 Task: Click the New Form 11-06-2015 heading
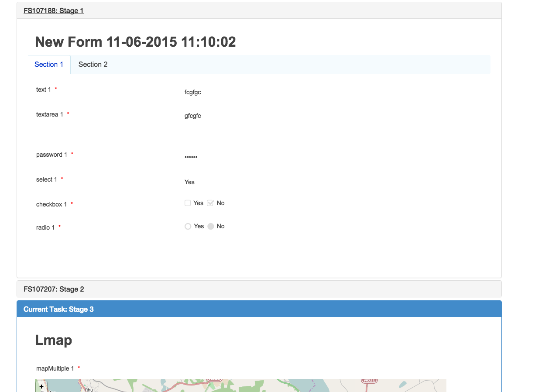pyautogui.click(x=135, y=41)
